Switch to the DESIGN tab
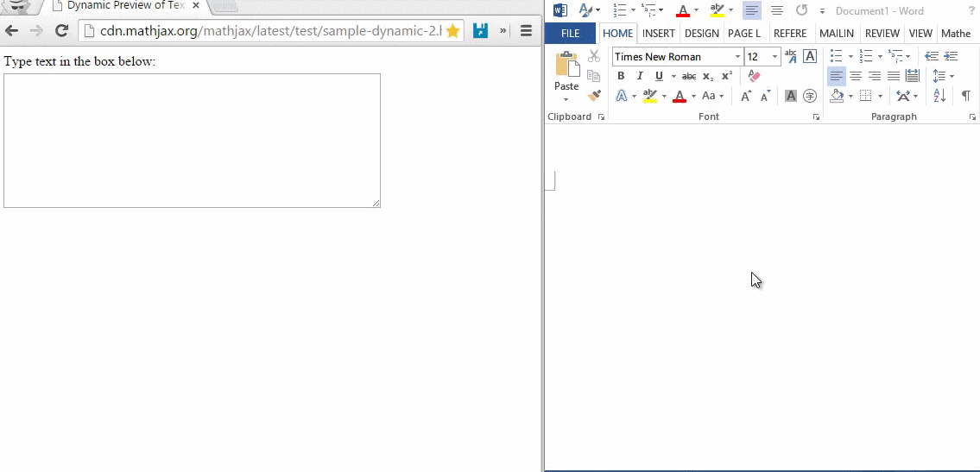This screenshot has width=980, height=472. coord(702,34)
